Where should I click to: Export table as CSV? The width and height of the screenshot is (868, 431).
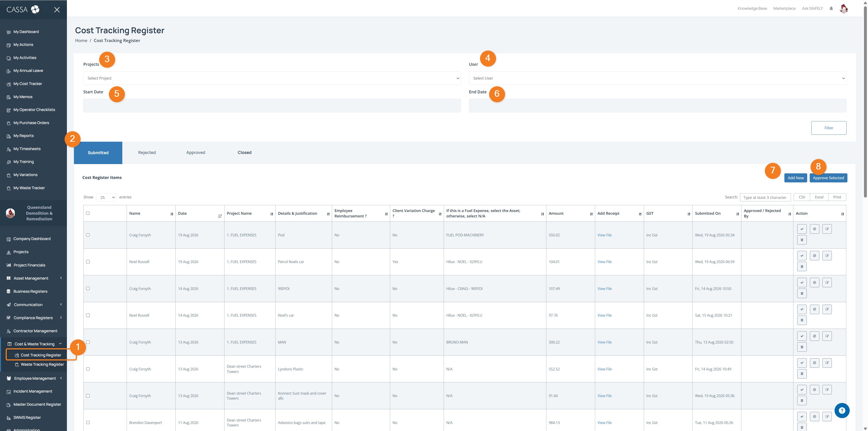[x=802, y=197]
